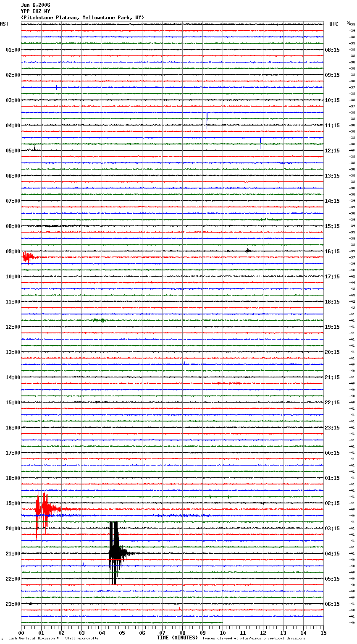Select the 04:15 UTC time label
Screen dimensions: 357x644
click(x=332, y=554)
